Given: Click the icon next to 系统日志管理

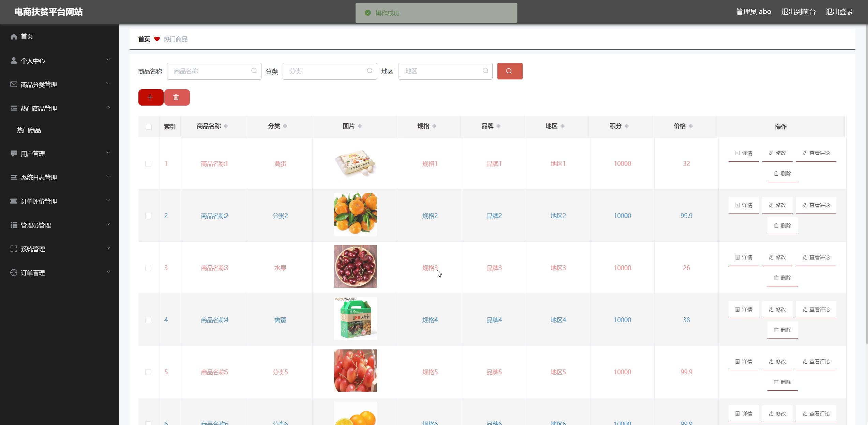Looking at the screenshot, I should pyautogui.click(x=14, y=177).
